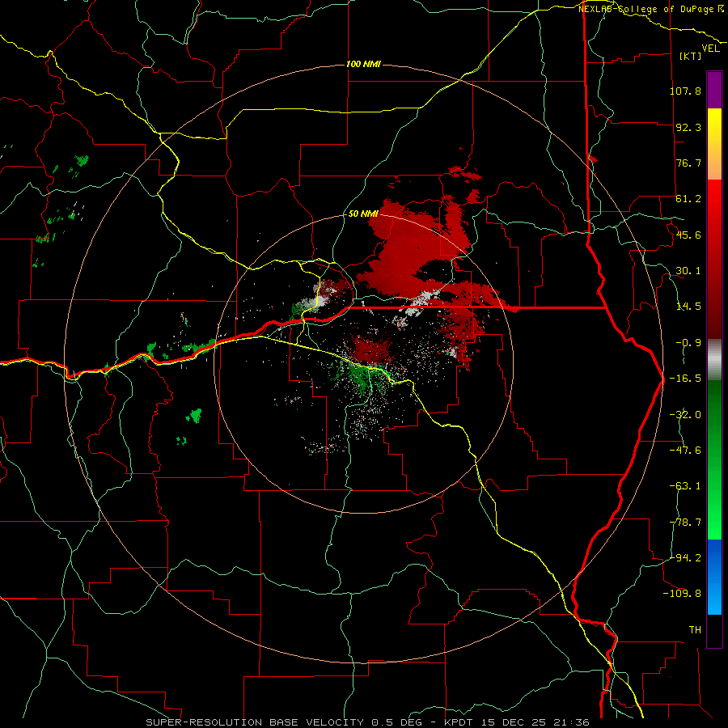Click the "107.8" velocity scale value

point(685,91)
